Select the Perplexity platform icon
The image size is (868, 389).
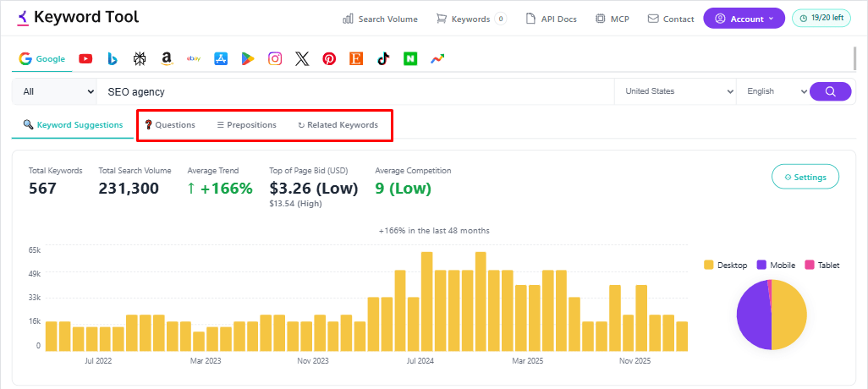coord(140,58)
